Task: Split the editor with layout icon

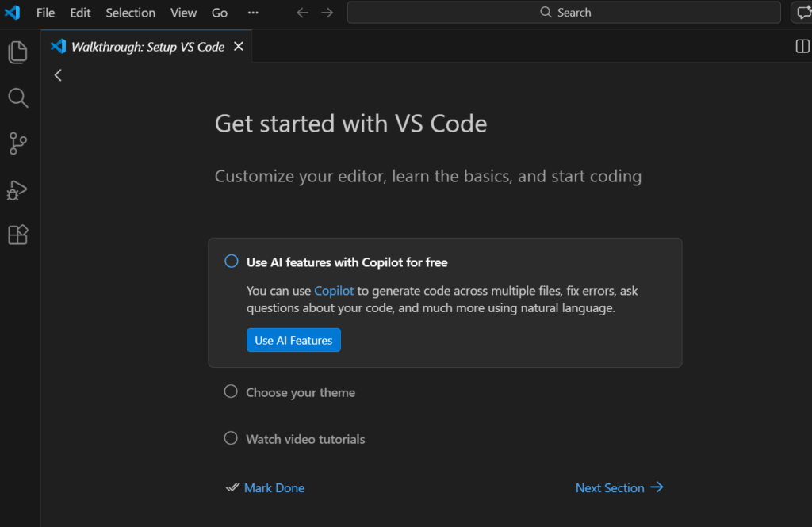Action: [802, 47]
